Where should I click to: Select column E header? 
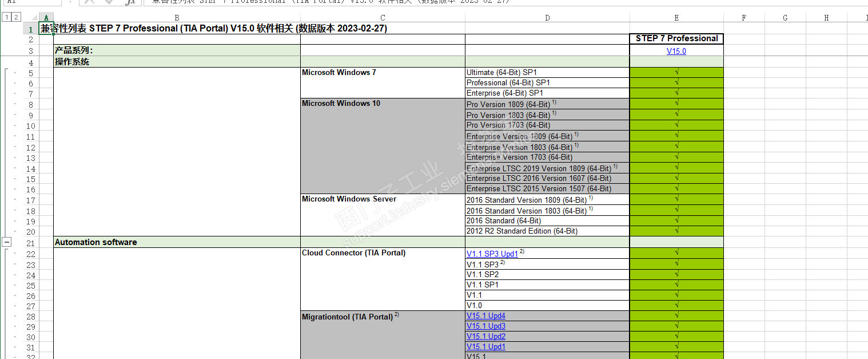coord(676,18)
